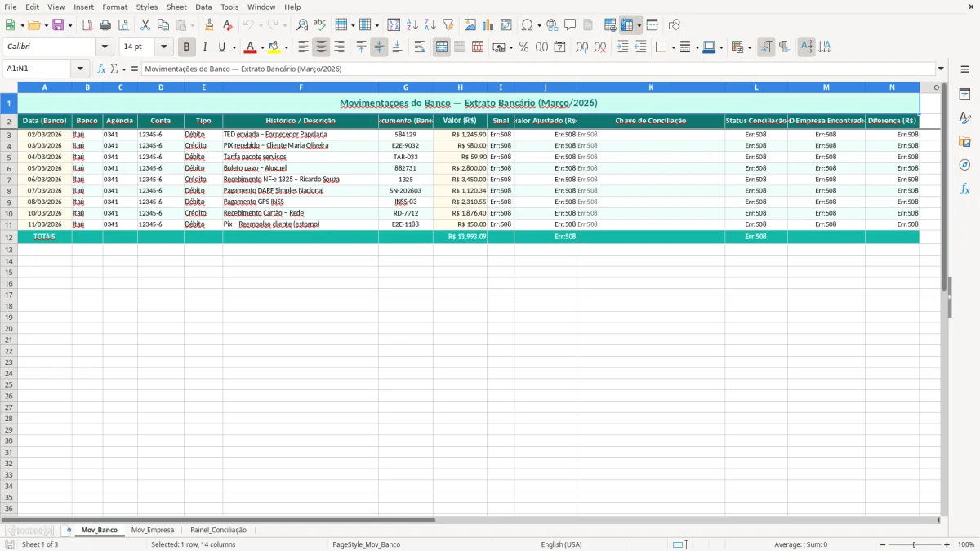The image size is (980, 551).
Task: Click the Split Window icon
Action: (652, 25)
